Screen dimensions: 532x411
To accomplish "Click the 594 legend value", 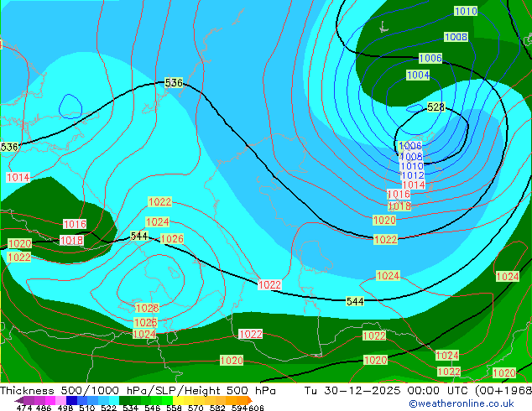I will (239, 408).
